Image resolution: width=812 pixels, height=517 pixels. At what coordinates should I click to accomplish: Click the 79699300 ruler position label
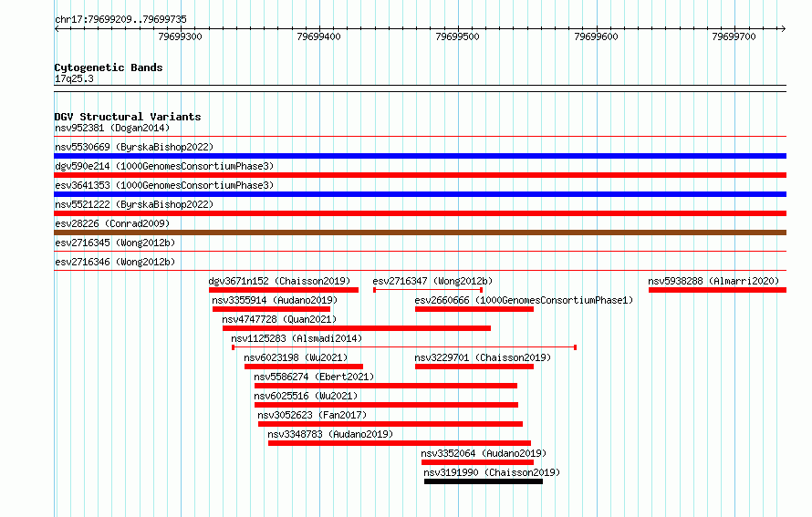pyautogui.click(x=181, y=36)
